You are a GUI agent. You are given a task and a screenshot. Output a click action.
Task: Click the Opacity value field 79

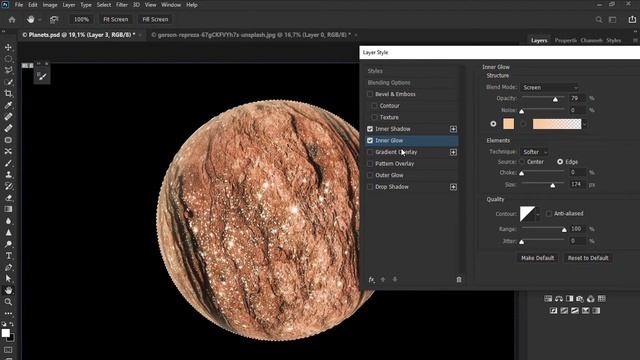(x=577, y=98)
